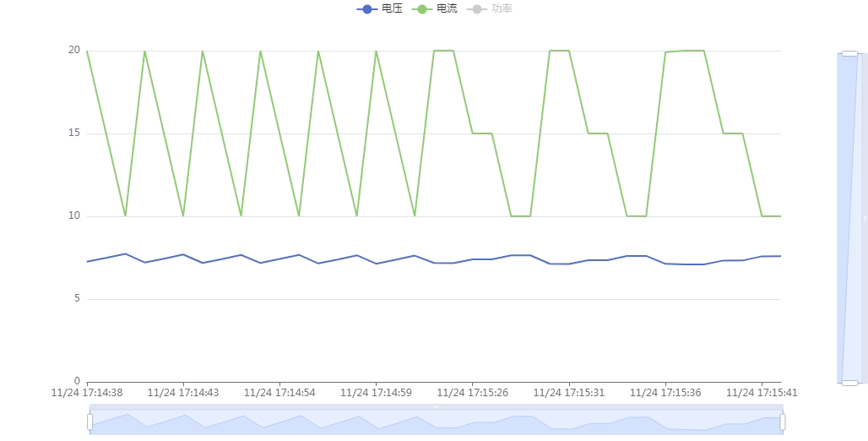Click x-axis label 11/24 17:14:38
This screenshot has height=441, width=868.
87,393
